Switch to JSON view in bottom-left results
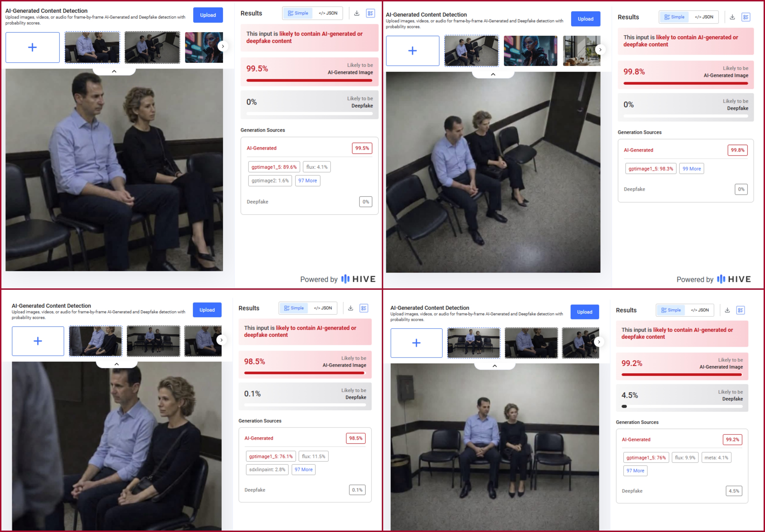Screen dimensions: 765x532 click(x=323, y=308)
